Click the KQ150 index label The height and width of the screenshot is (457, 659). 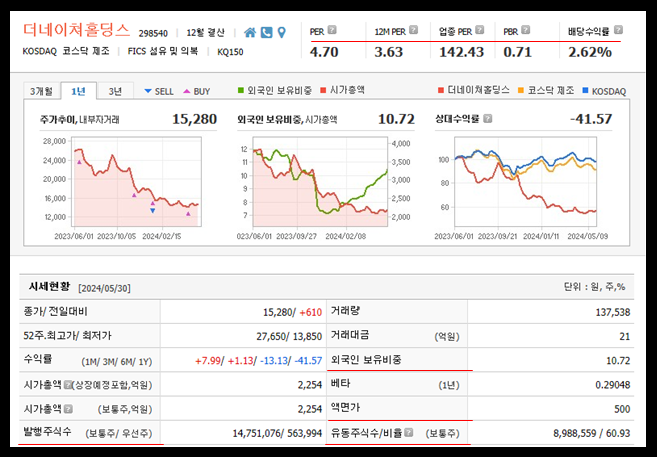230,52
